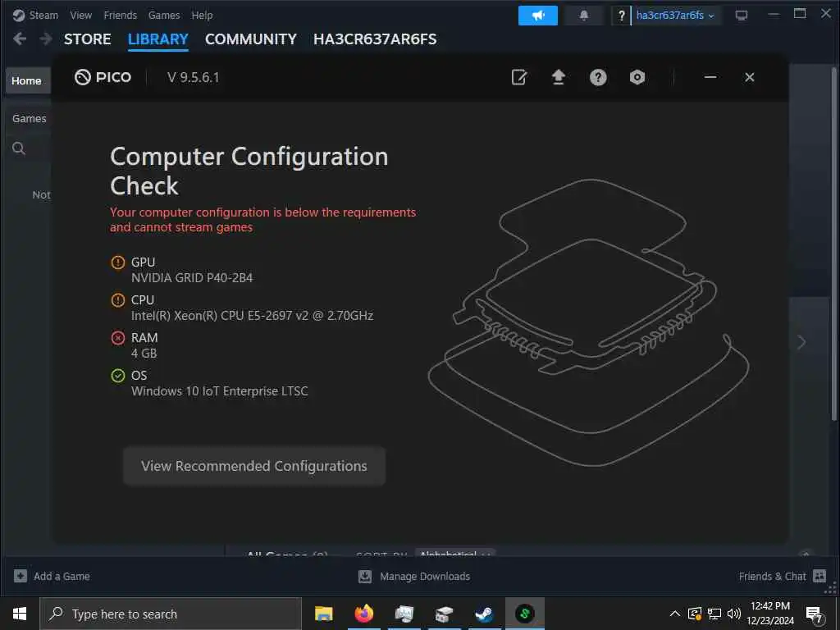Open Manage Downloads
This screenshot has height=630, width=840.
point(414,577)
